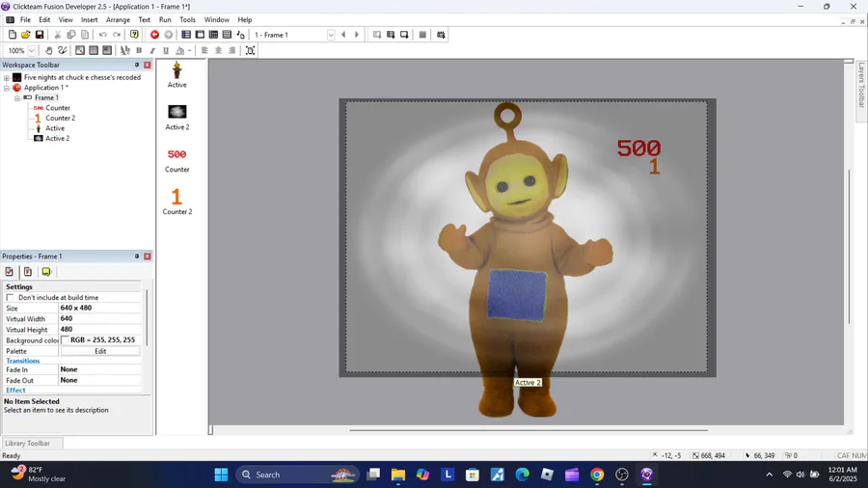Click the Effect section header
The image size is (868, 488).
(15, 390)
